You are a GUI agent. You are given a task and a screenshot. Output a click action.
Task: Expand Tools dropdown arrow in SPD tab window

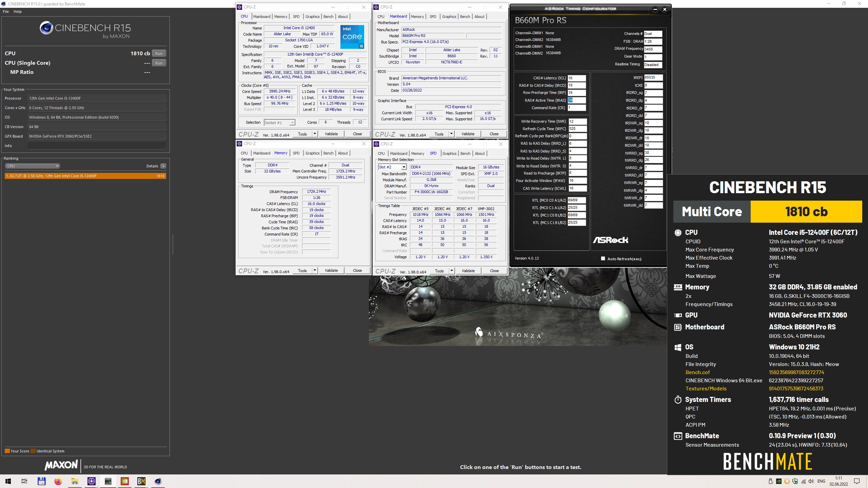(452, 271)
